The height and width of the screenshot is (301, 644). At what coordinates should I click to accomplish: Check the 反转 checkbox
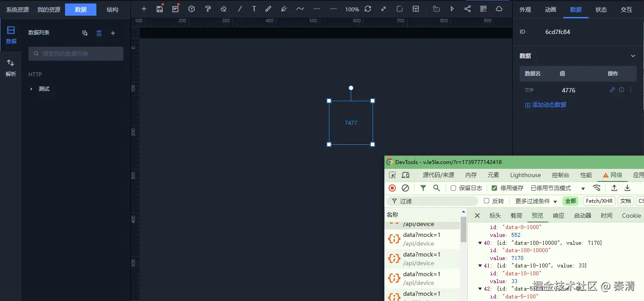coord(486,201)
